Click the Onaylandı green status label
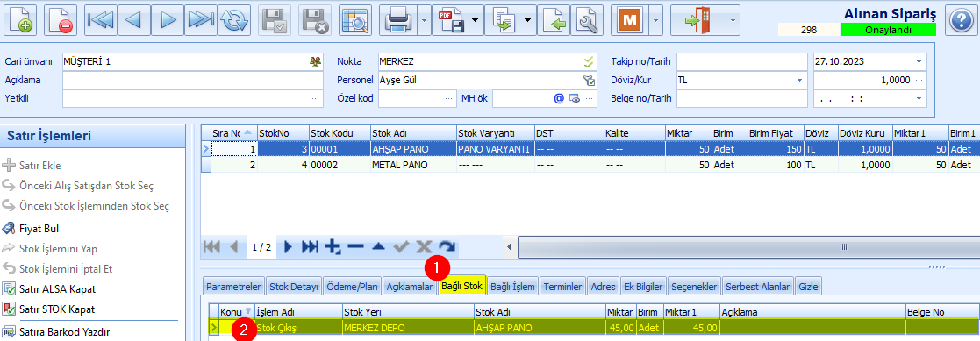Viewport: 980px width, 341px height. 888,29
